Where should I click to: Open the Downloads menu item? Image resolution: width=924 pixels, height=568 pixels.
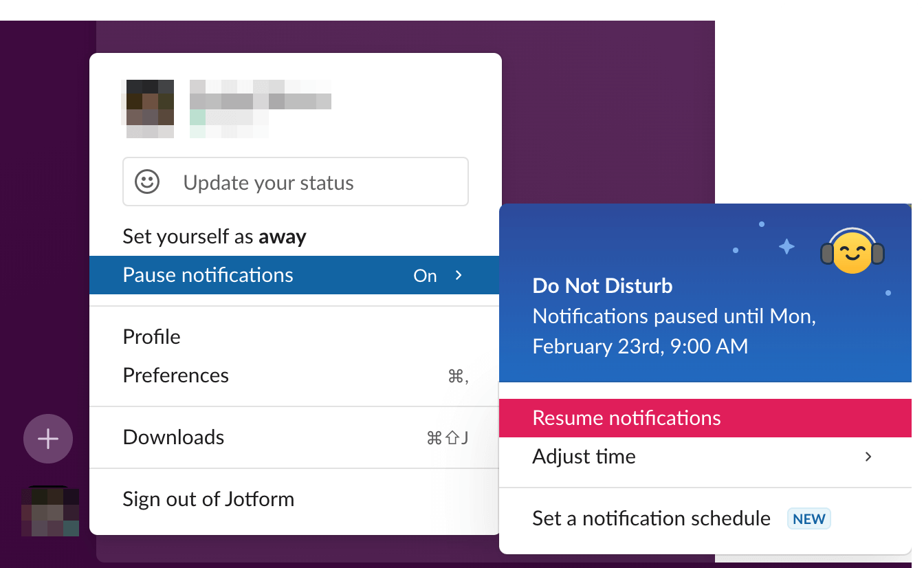[x=173, y=437]
